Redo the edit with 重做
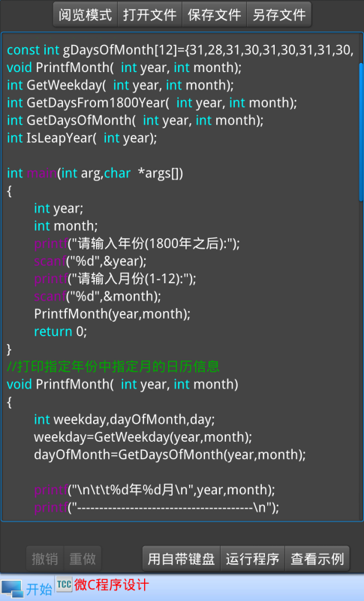The width and height of the screenshot is (364, 601). tap(83, 559)
